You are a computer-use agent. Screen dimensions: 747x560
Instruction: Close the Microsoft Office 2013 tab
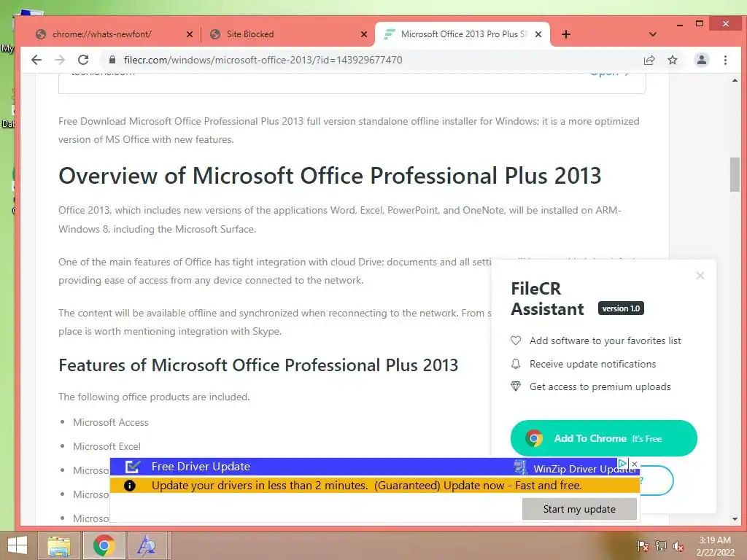coord(538,34)
